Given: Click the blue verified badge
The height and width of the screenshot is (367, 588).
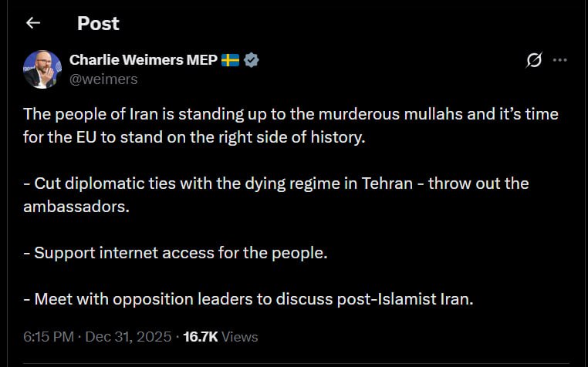Looking at the screenshot, I should (x=251, y=60).
